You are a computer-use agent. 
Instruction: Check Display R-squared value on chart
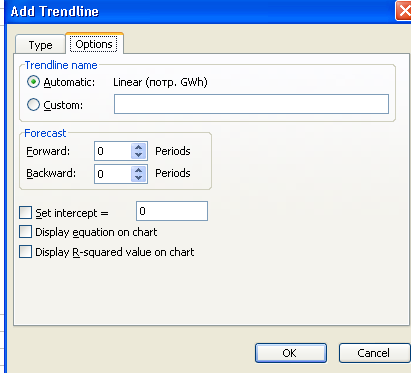pos(26,252)
